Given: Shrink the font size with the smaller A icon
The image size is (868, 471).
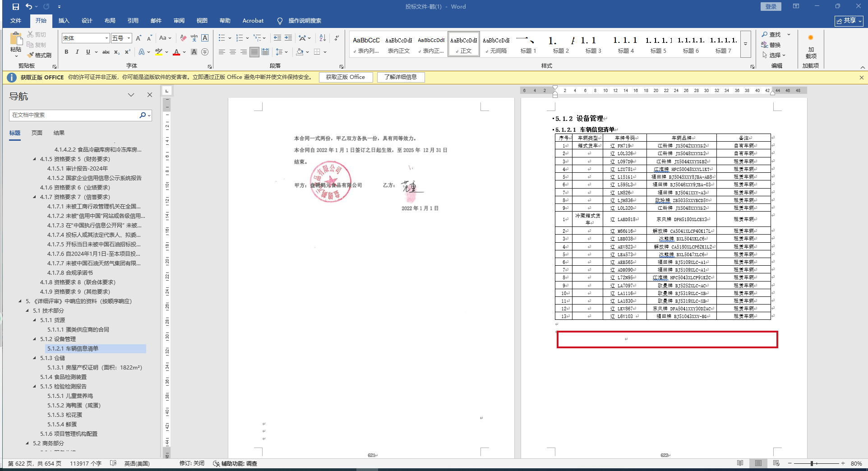Looking at the screenshot, I should click(x=149, y=38).
